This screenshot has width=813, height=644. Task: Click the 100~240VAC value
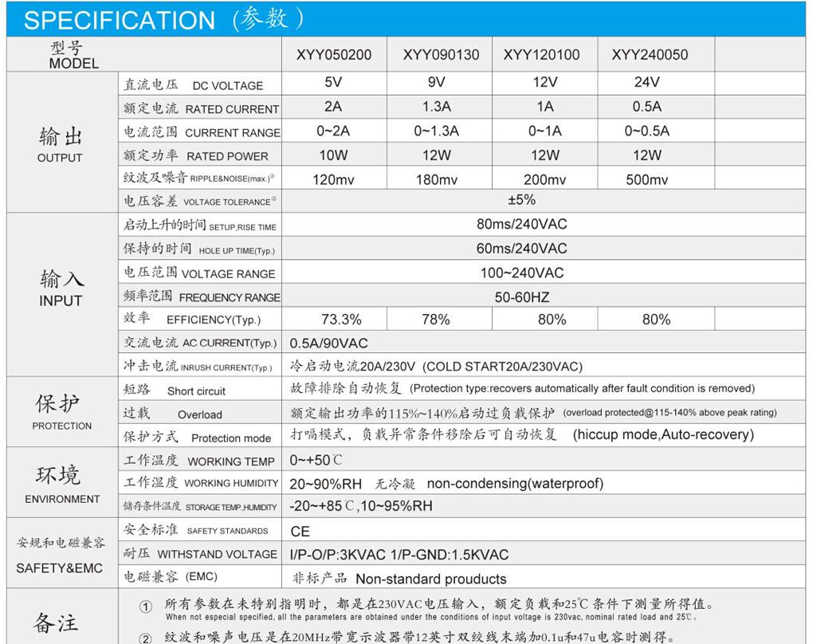521,273
